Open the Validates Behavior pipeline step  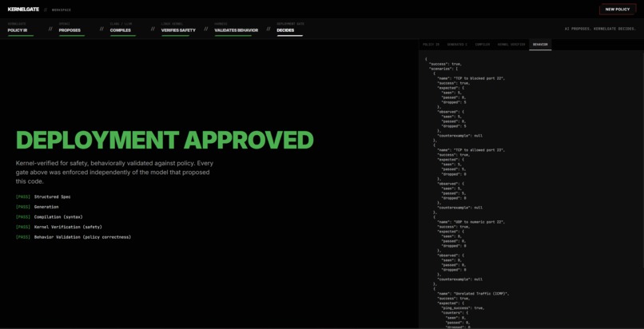[237, 30]
